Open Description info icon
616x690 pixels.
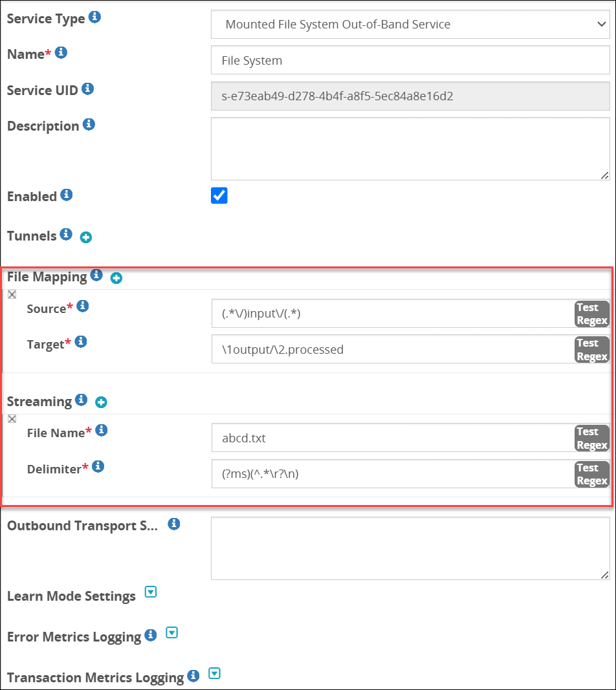89,125
